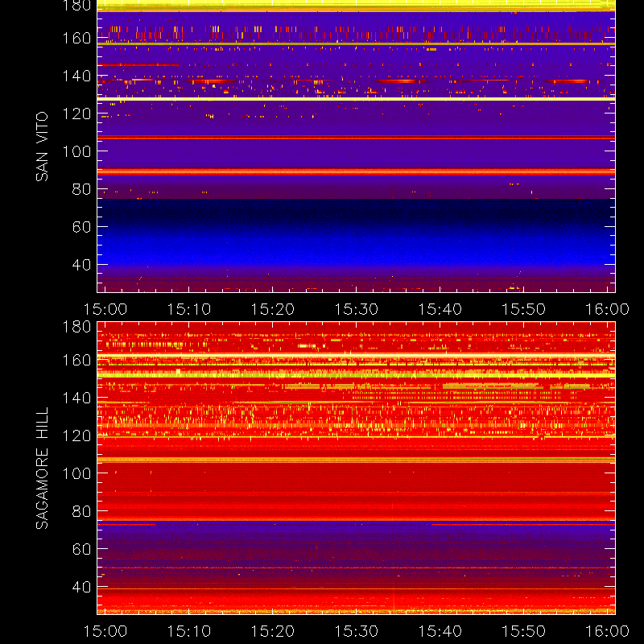Choose the 140 label on Sagamore Hill axis
This screenshot has width=644, height=644.
(76, 398)
